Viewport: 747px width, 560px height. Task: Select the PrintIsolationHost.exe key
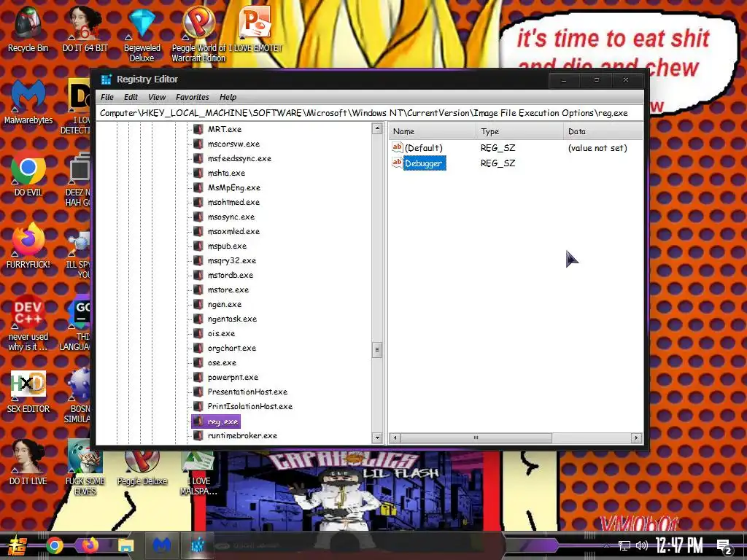249,406
